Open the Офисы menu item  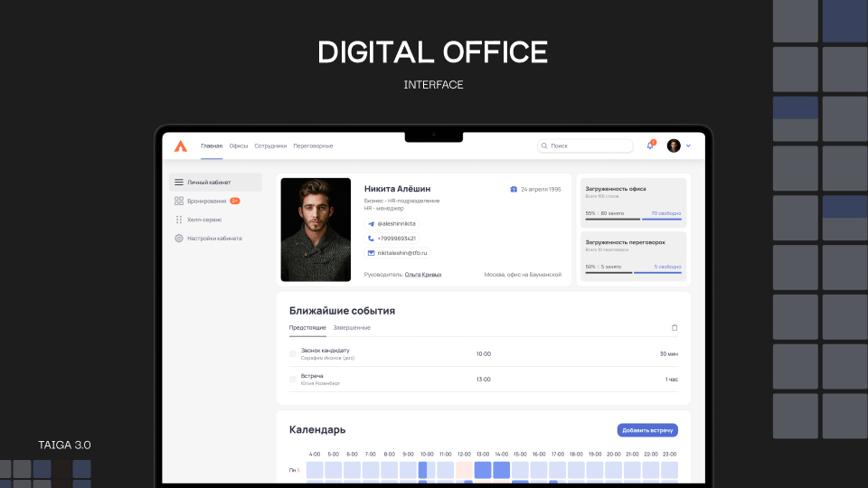pyautogui.click(x=239, y=146)
